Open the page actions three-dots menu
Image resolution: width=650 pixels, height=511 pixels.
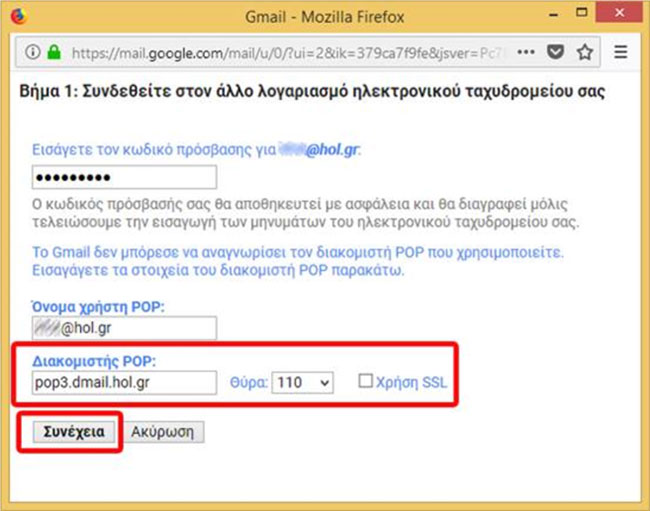526,52
